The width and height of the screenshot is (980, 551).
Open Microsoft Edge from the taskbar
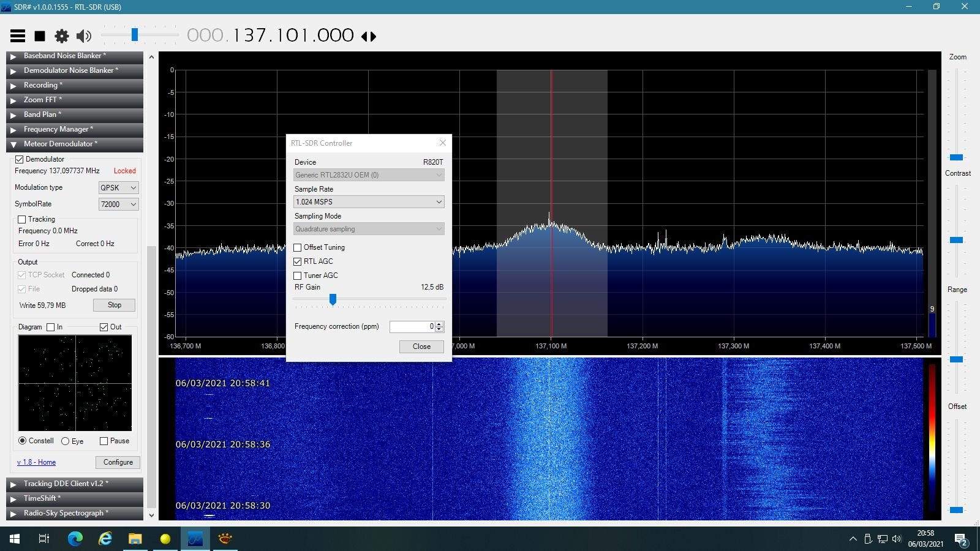[75, 539]
